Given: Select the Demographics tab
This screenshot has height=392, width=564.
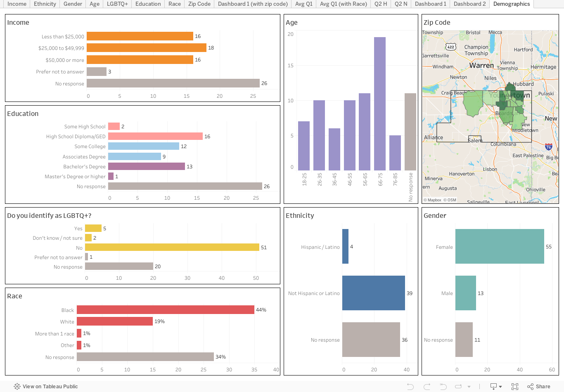Looking at the screenshot, I should pyautogui.click(x=512, y=4).
